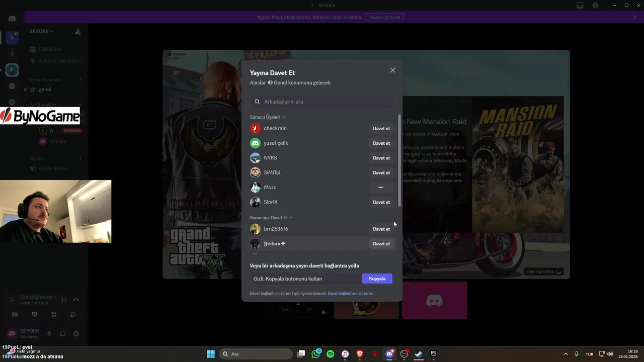This screenshot has height=362, width=644.
Task: Click the loading button next to Mozz
Action: click(381, 188)
